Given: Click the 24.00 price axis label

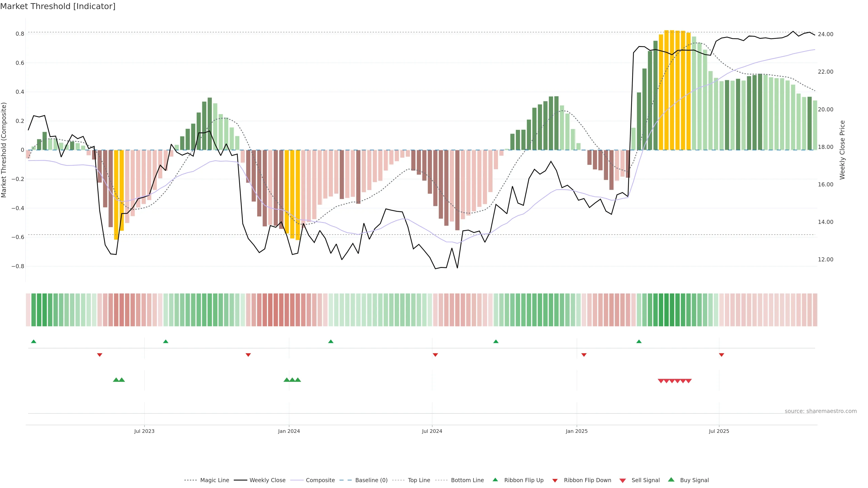Looking at the screenshot, I should [x=825, y=34].
